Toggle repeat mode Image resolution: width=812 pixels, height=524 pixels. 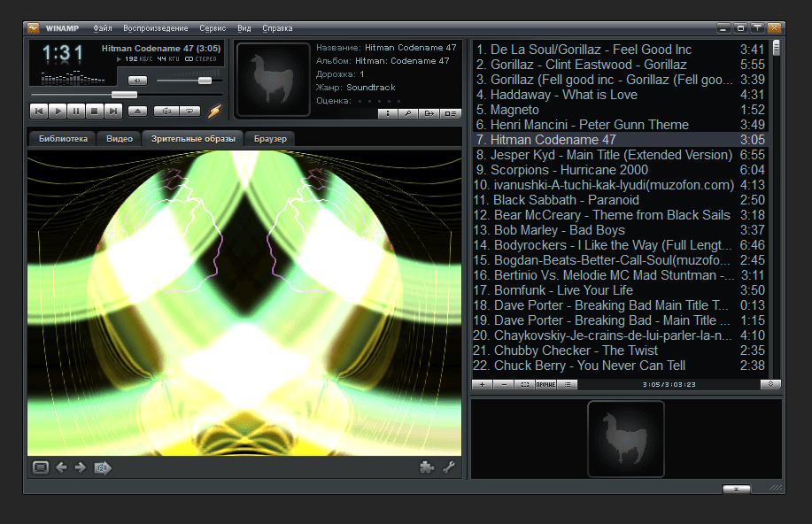coord(190,112)
